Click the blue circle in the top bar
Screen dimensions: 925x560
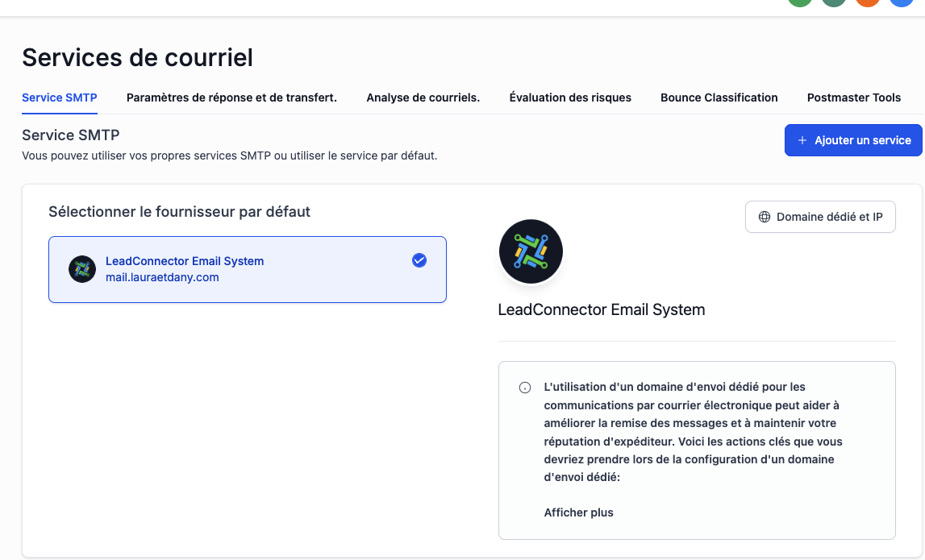coord(902,2)
